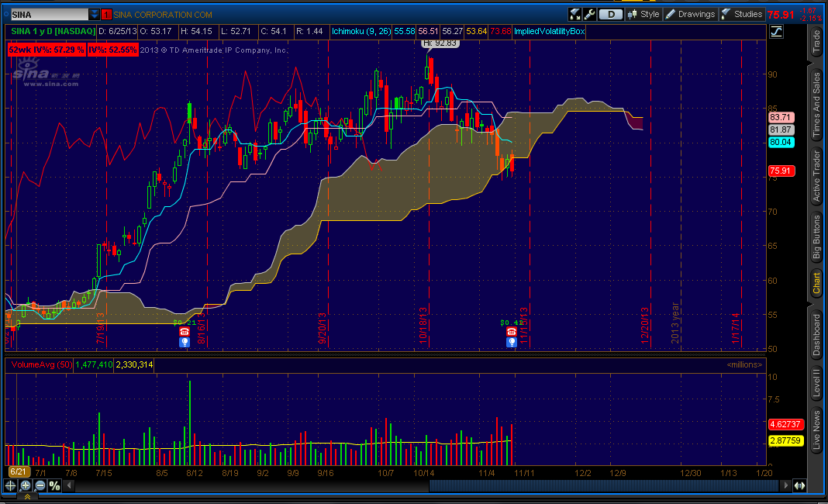This screenshot has height=504, width=828.
Task: Click the first blue lightbulb earnings icon
Action: [x=185, y=342]
